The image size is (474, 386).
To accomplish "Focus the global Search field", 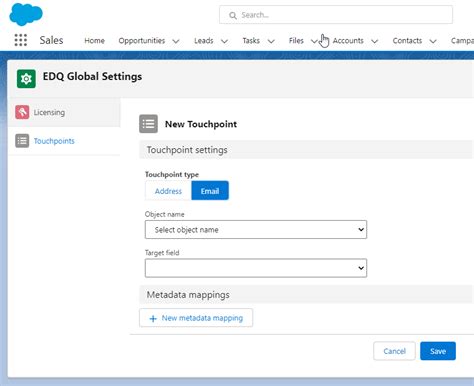I will pos(336,15).
